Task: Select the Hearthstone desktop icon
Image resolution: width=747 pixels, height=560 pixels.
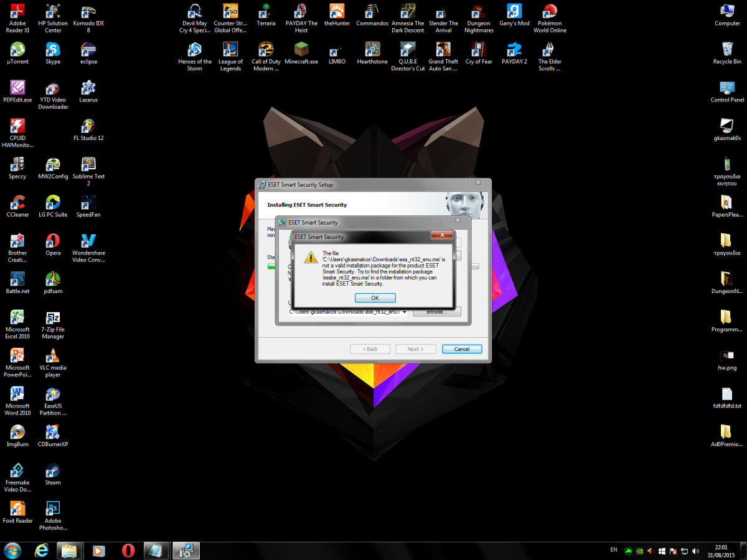Action: [x=372, y=50]
